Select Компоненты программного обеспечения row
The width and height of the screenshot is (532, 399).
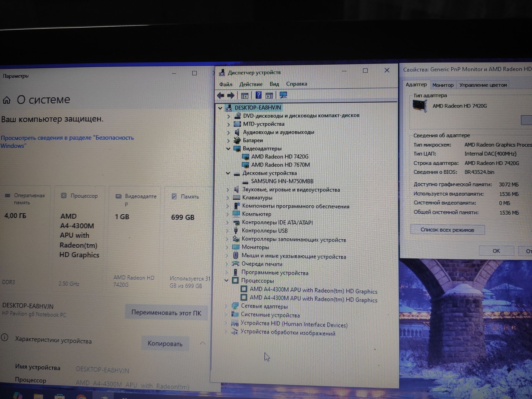(296, 206)
